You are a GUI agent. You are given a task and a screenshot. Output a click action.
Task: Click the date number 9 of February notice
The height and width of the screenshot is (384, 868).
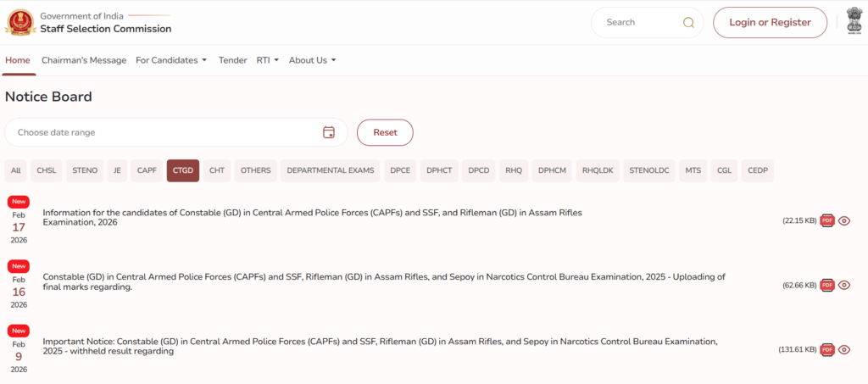19,357
